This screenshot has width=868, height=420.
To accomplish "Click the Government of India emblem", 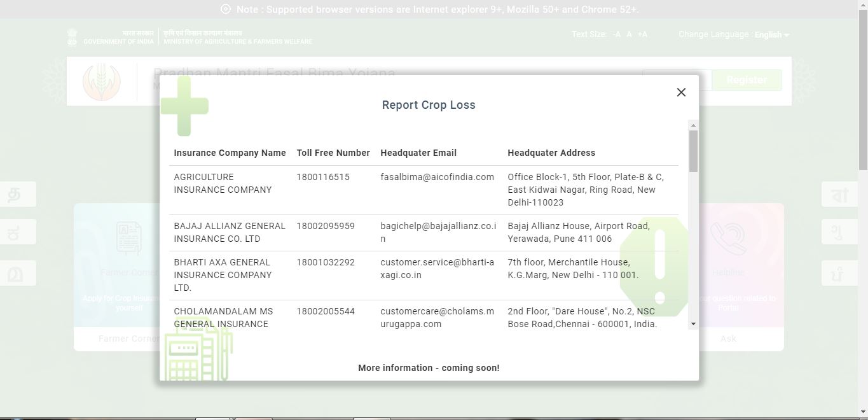I will pos(72,36).
